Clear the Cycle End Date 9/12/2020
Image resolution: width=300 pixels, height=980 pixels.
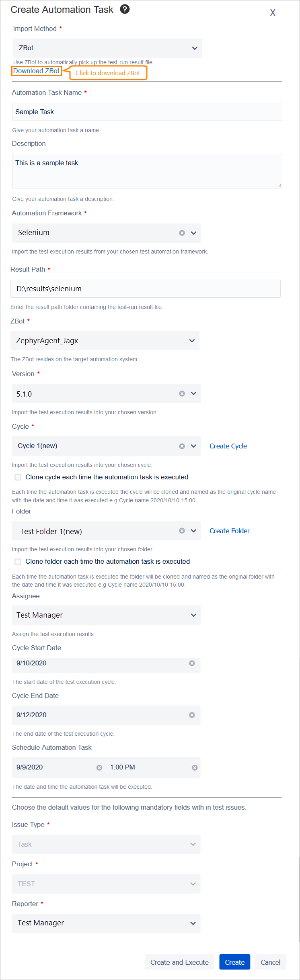[192, 715]
